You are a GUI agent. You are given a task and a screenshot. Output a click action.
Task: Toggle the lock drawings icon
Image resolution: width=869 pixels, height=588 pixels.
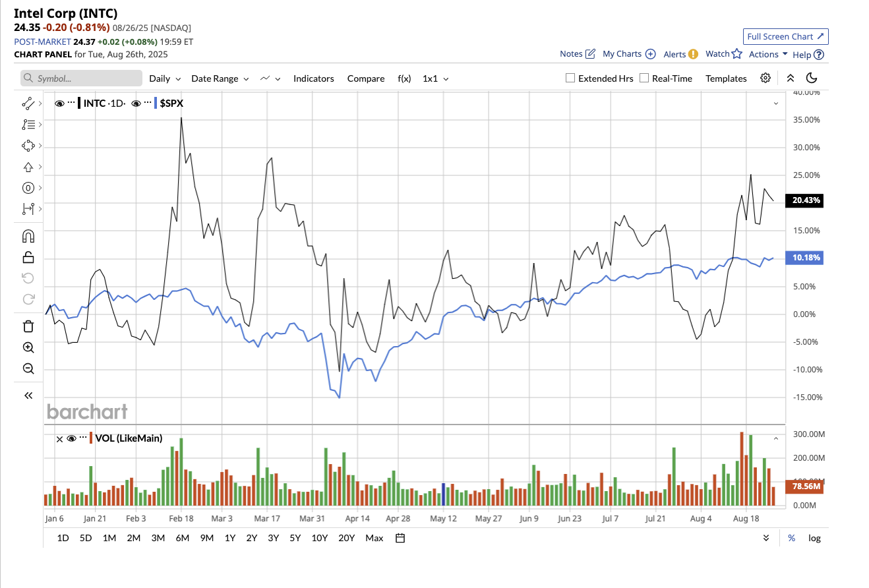pyautogui.click(x=28, y=257)
